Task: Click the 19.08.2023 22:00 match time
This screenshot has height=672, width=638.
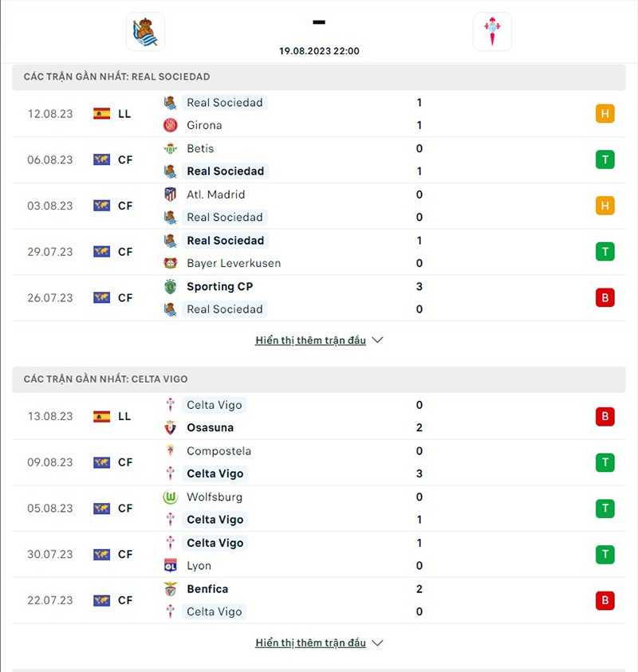Action: 319,51
